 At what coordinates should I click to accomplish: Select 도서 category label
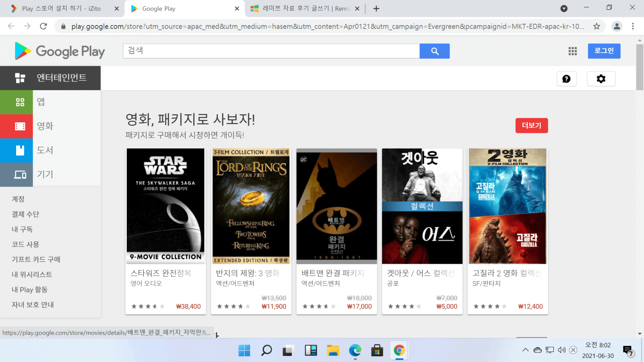45,150
